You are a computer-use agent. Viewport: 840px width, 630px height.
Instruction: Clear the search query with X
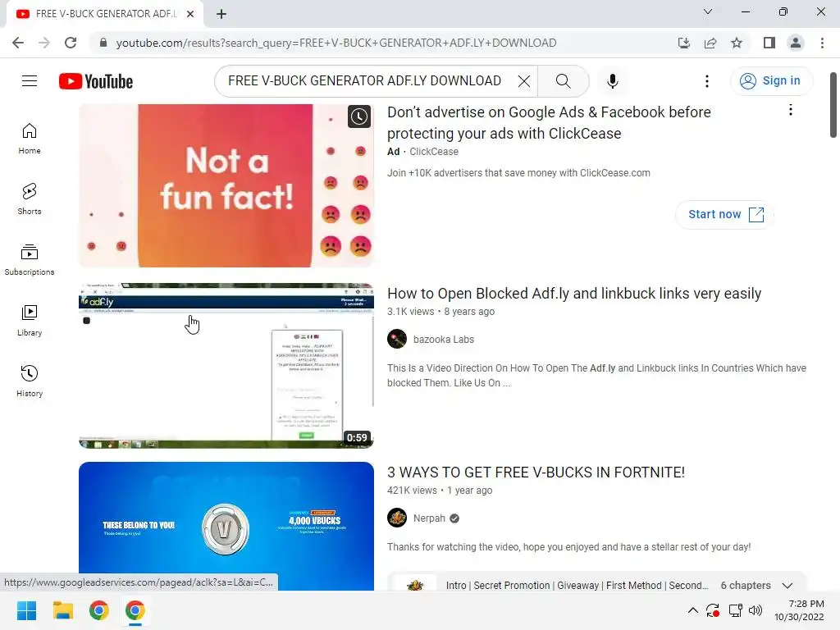tap(524, 81)
